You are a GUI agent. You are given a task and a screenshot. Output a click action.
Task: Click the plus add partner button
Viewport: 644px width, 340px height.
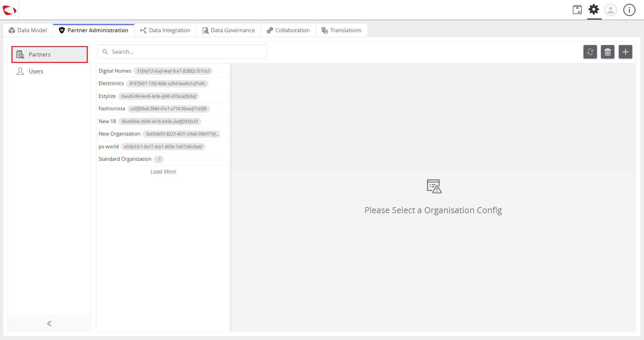626,52
